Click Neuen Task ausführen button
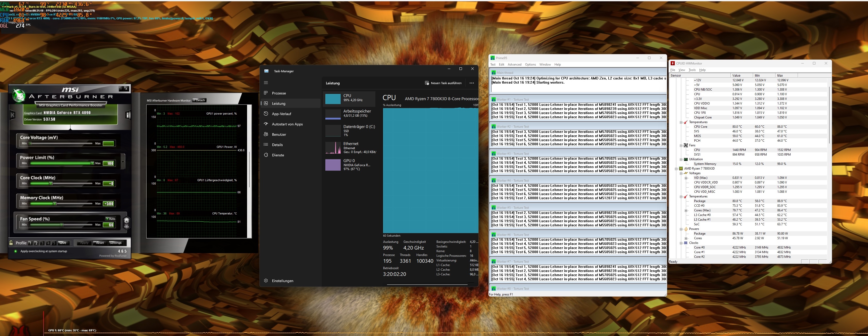 443,83
